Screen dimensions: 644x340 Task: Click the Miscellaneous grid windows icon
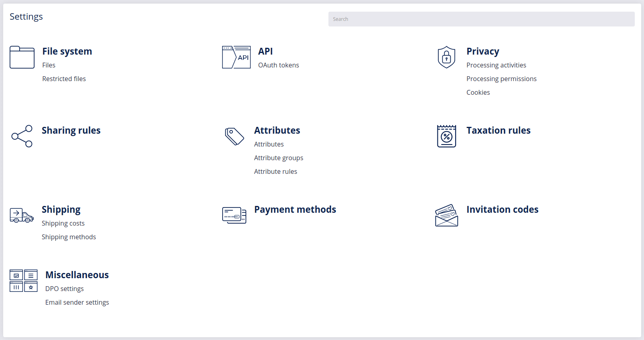click(24, 281)
